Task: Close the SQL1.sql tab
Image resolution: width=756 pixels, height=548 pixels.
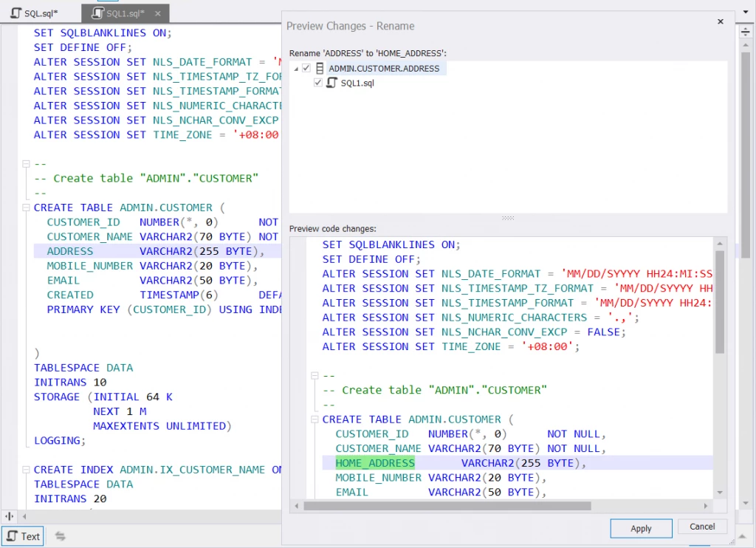Action: click(158, 13)
